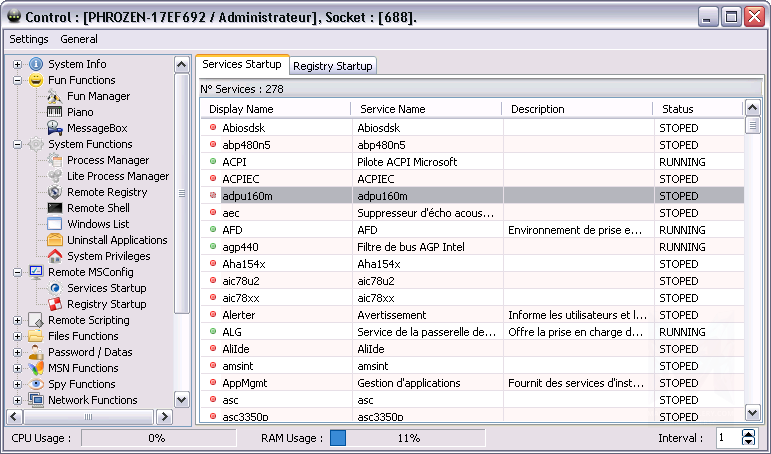771x454 pixels.
Task: Click the Fun Manager icon in sidebar
Action: point(55,96)
